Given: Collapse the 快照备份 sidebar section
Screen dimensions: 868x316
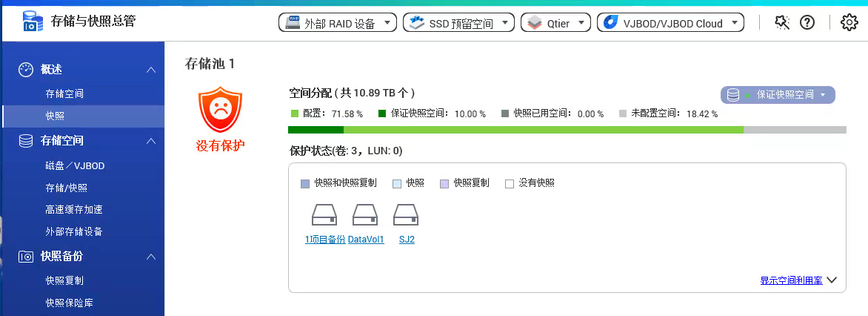Looking at the screenshot, I should click(150, 257).
